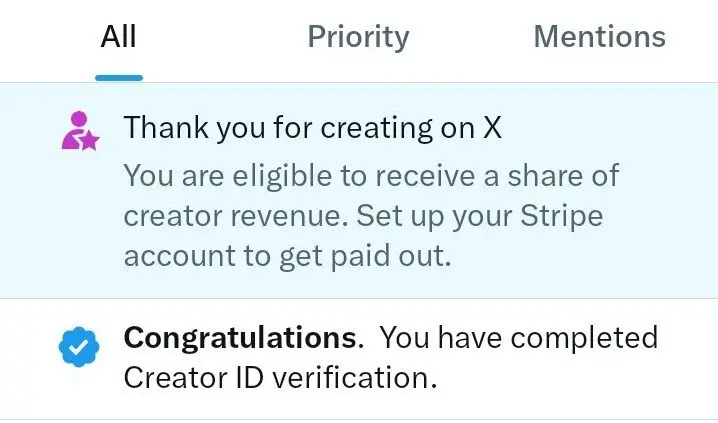Viewport: 718px width, 423px height.
Task: Click the word "Stripe" in the notification
Action: click(x=561, y=216)
